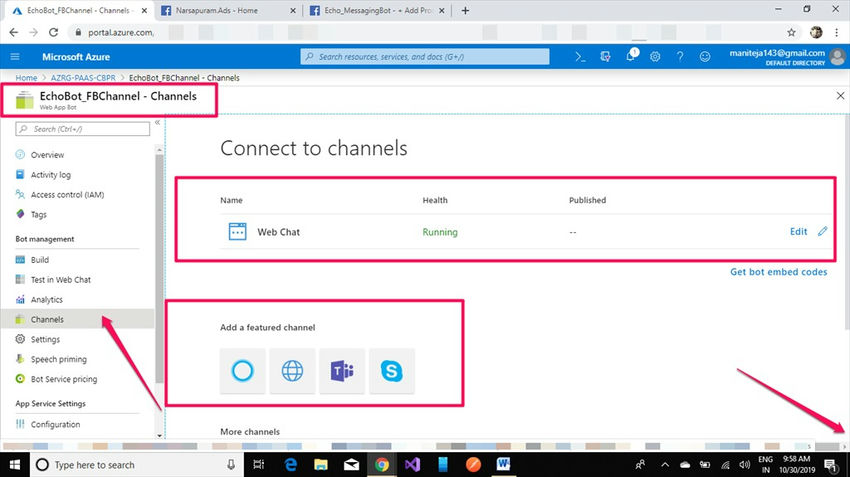The height and width of the screenshot is (477, 850).
Task: Click the edit pencil for Web Chat
Action: point(822,231)
